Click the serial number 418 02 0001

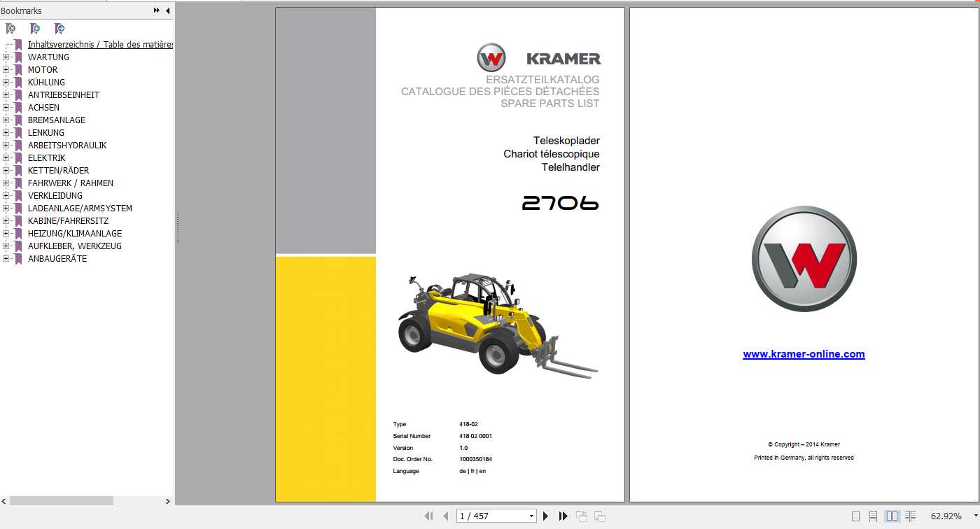475,436
